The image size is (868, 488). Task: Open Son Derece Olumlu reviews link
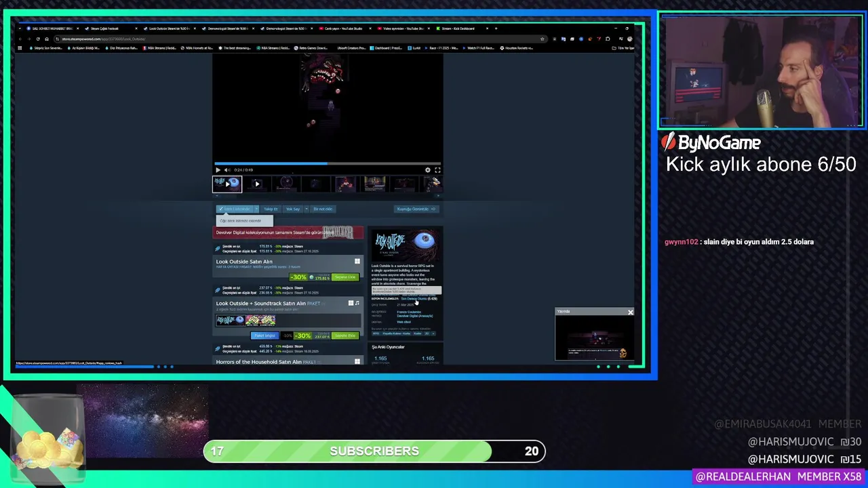414,298
